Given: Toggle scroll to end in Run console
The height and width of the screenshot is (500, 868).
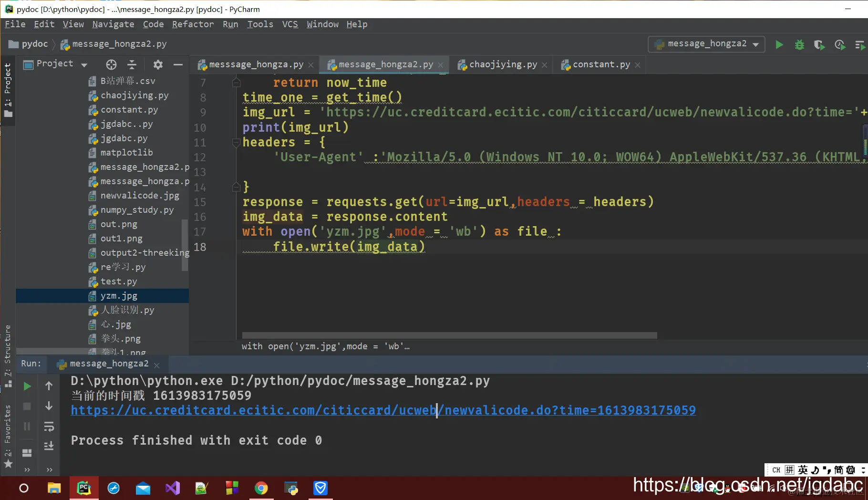Looking at the screenshot, I should (49, 446).
